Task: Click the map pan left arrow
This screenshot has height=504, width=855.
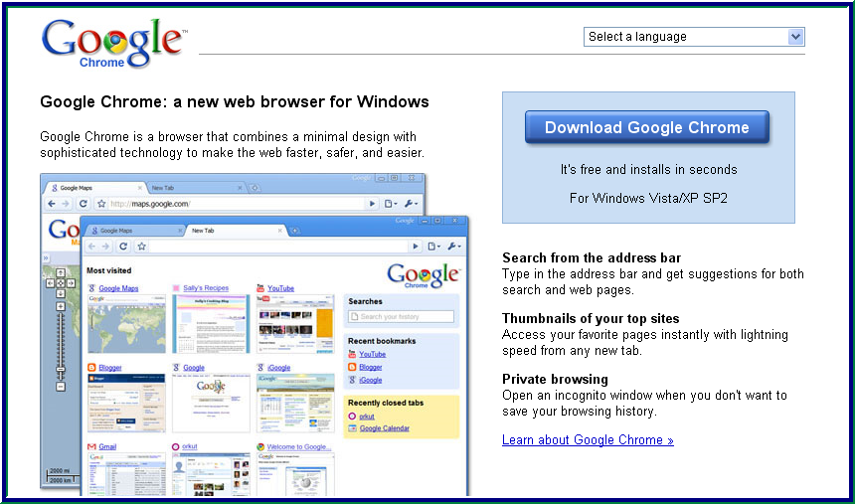Action: (50, 283)
